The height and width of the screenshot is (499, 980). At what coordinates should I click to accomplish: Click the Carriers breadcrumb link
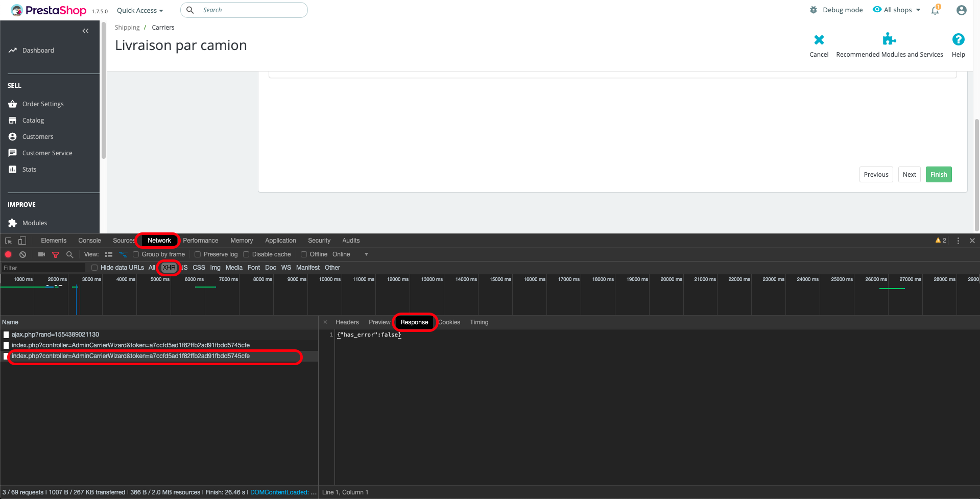coord(163,28)
